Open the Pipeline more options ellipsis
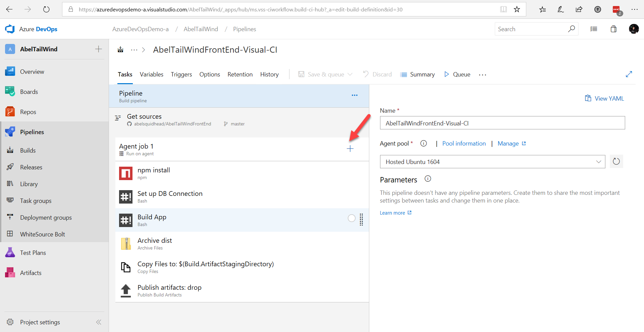 pyautogui.click(x=355, y=95)
